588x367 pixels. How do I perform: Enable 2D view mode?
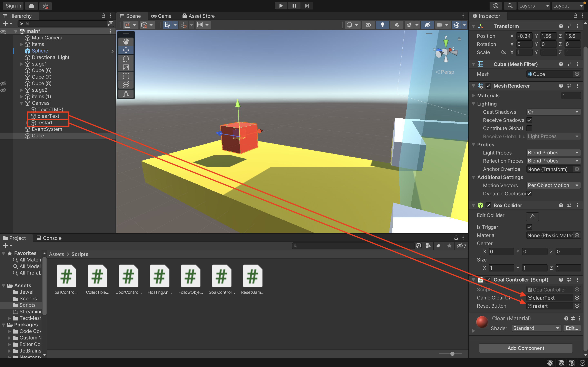pyautogui.click(x=368, y=25)
